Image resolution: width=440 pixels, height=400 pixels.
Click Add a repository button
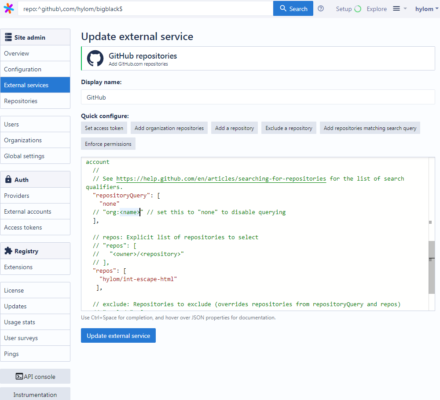pyautogui.click(x=234, y=128)
